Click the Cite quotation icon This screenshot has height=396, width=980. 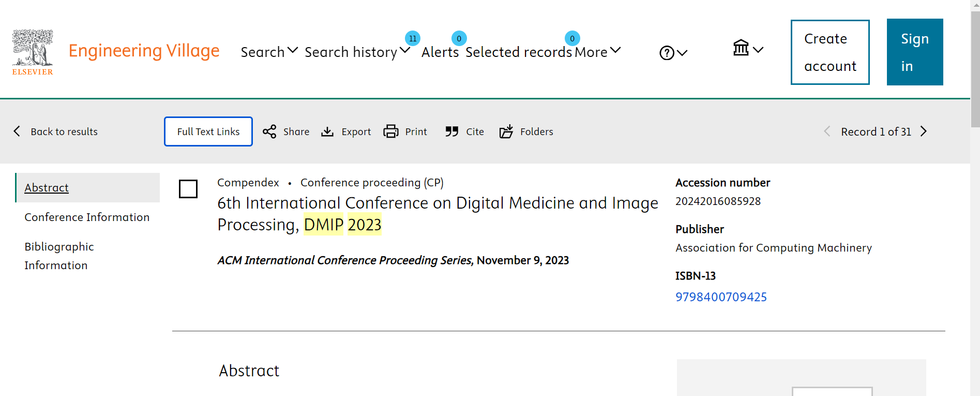[x=452, y=131]
